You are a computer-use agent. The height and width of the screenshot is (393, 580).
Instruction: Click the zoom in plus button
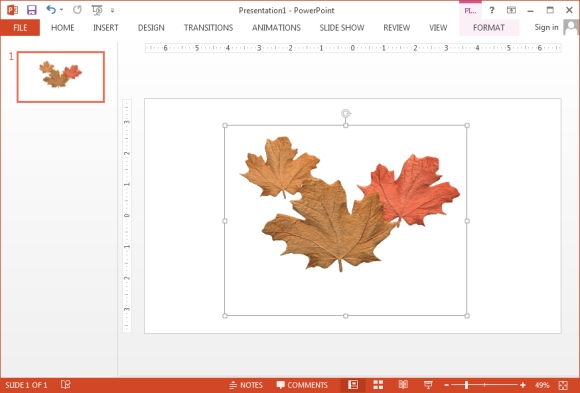[x=523, y=385]
